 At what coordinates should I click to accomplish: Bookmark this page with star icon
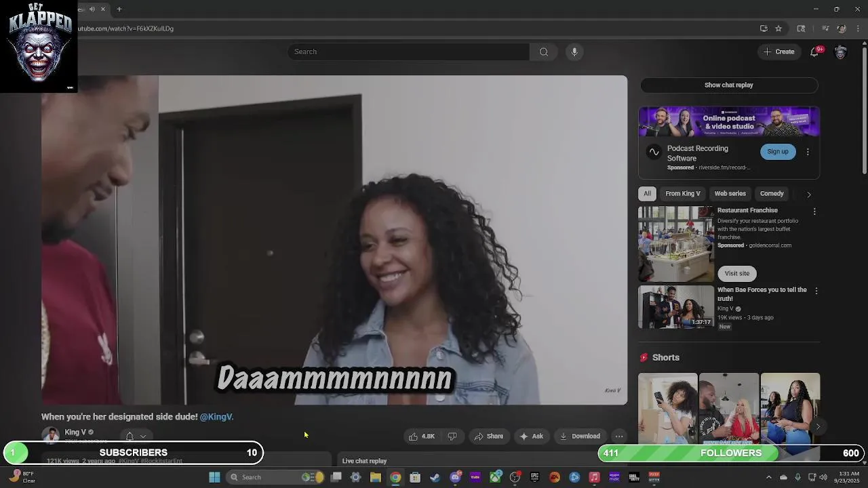coord(778,28)
